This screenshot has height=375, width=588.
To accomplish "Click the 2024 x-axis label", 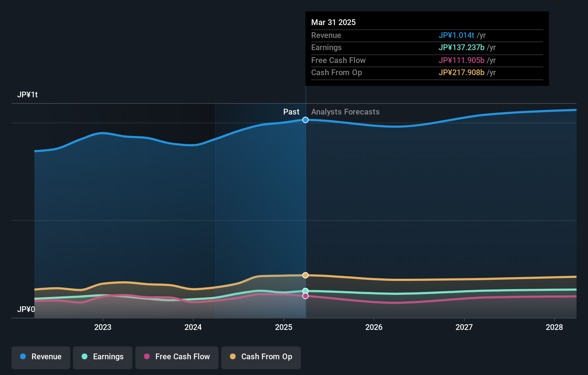I will (193, 327).
